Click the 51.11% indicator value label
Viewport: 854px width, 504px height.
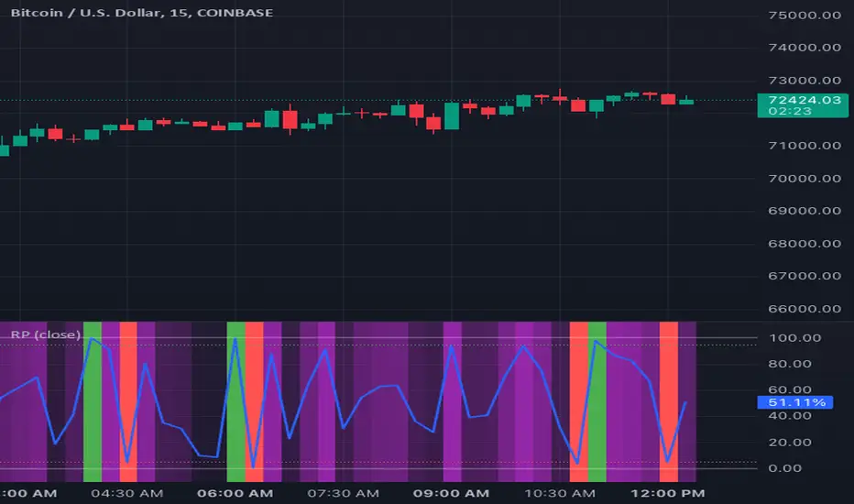tap(795, 402)
